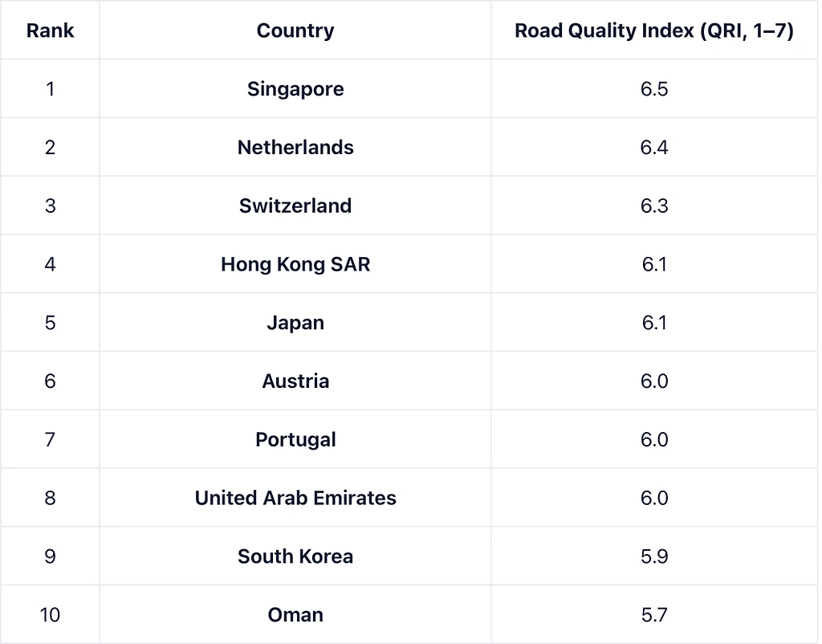The image size is (822, 644).
Task: Click the Road Quality Index column header
Action: (654, 31)
